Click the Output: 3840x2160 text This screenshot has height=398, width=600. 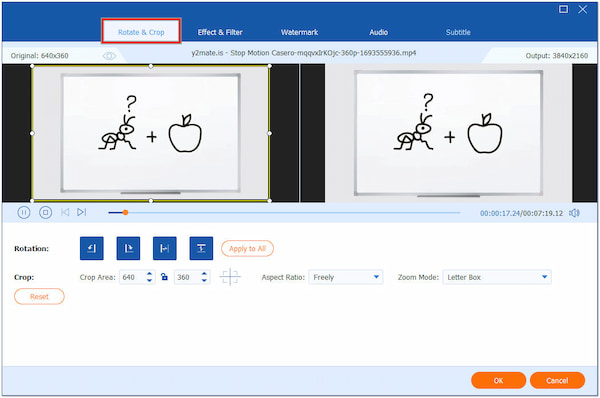[x=556, y=56]
